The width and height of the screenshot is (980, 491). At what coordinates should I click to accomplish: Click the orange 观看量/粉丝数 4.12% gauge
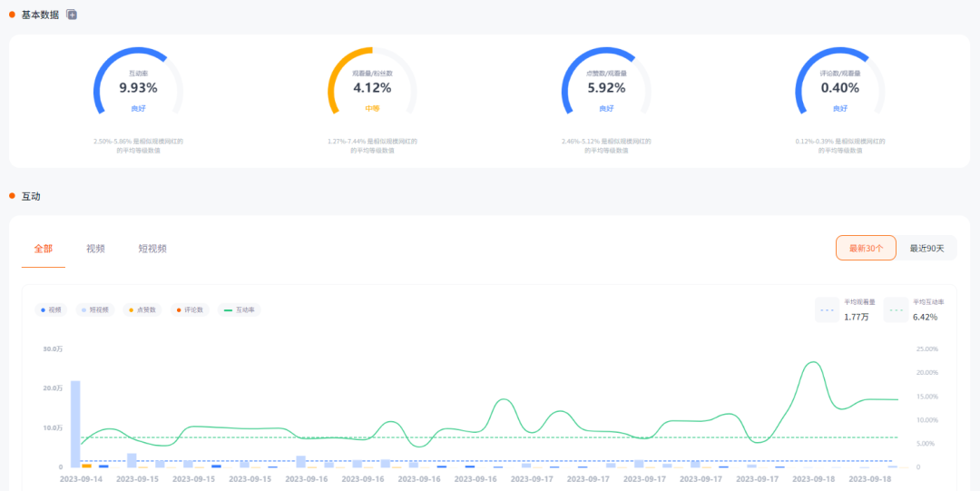click(x=372, y=83)
